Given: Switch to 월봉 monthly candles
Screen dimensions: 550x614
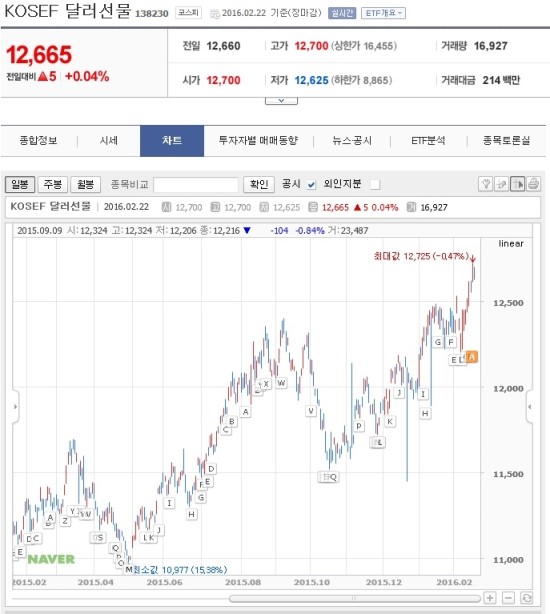Looking at the screenshot, I should 86,184.
